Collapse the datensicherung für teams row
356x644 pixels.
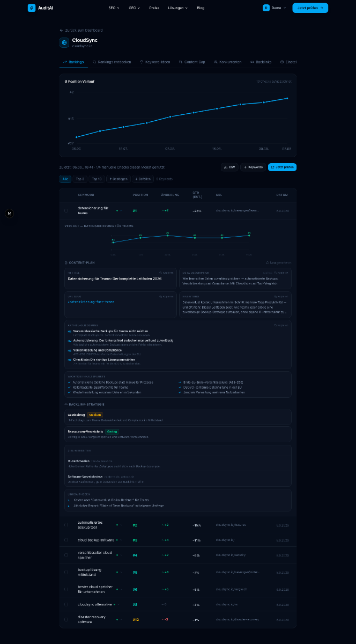click(x=121, y=211)
